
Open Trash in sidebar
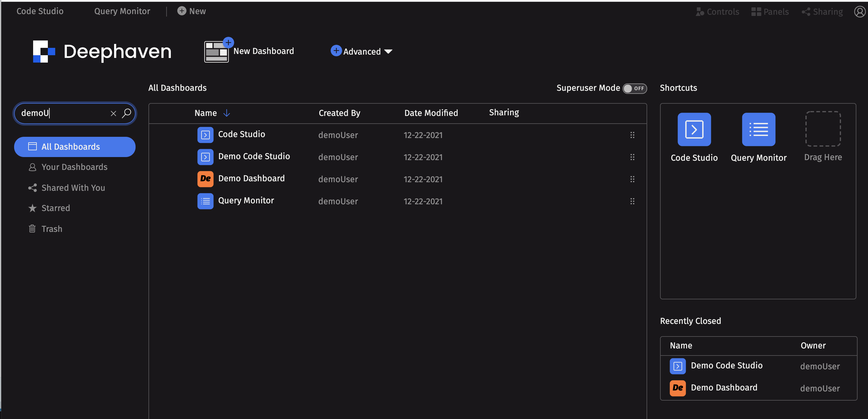point(45,229)
